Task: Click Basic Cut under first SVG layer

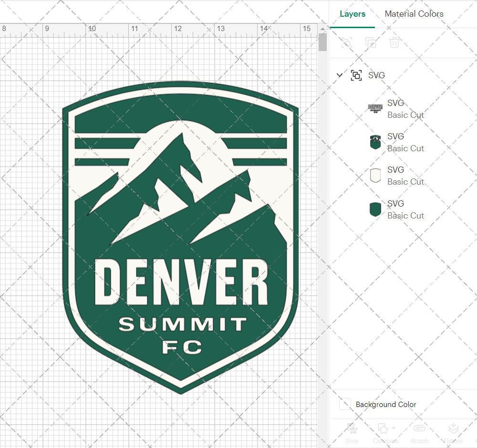Action: (x=405, y=115)
